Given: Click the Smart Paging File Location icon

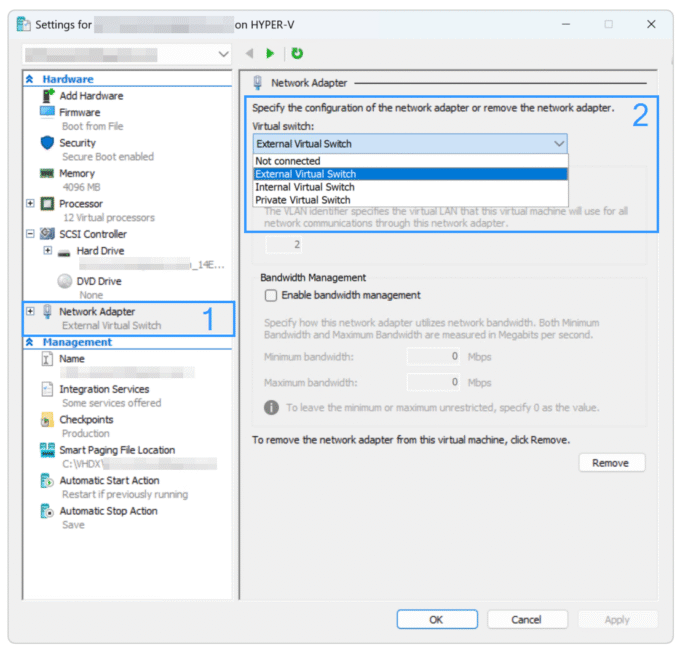Looking at the screenshot, I should 47,450.
